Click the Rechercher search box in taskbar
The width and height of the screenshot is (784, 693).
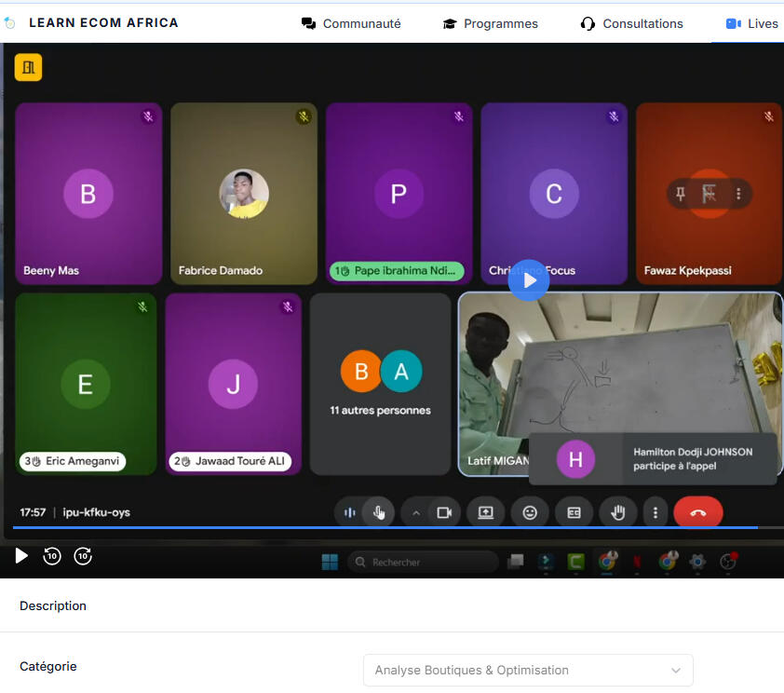tap(423, 562)
